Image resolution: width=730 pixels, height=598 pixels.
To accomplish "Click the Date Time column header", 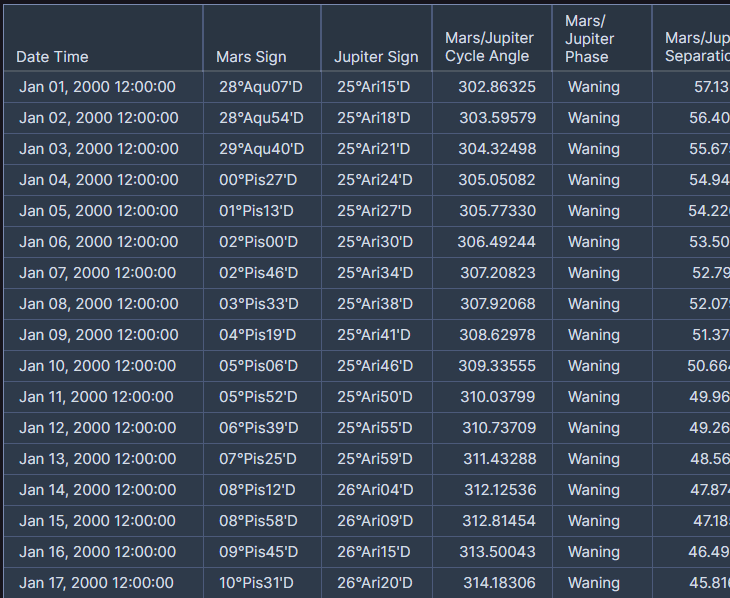I will pos(52,57).
